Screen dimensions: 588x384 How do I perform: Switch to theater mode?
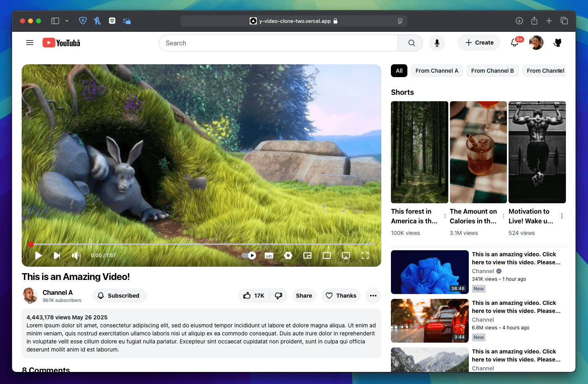coord(327,255)
